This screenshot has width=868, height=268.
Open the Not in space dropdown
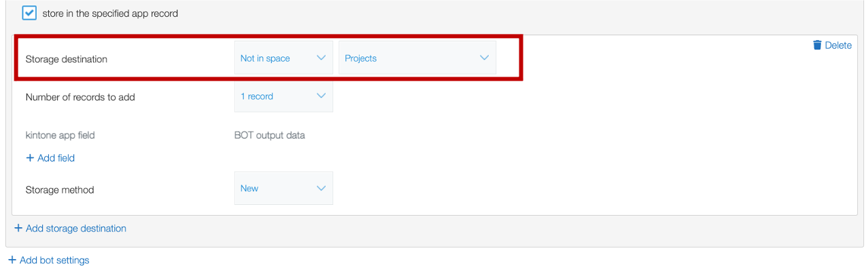283,58
